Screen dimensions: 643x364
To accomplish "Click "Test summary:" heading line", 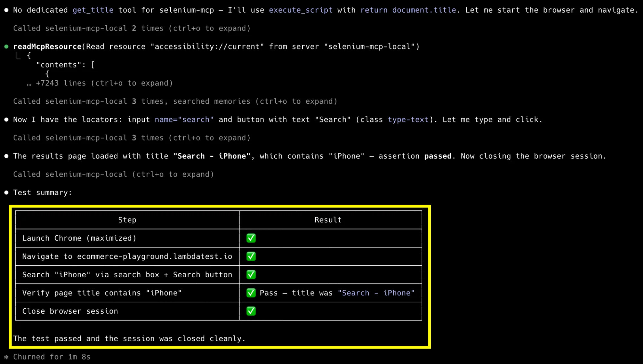I will (42, 193).
